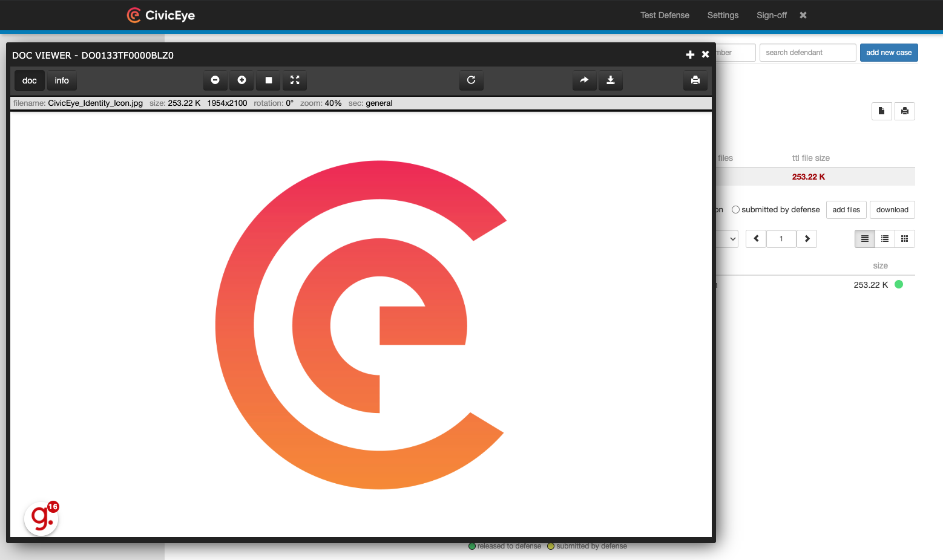Click the zoom: 40% status text

[321, 103]
